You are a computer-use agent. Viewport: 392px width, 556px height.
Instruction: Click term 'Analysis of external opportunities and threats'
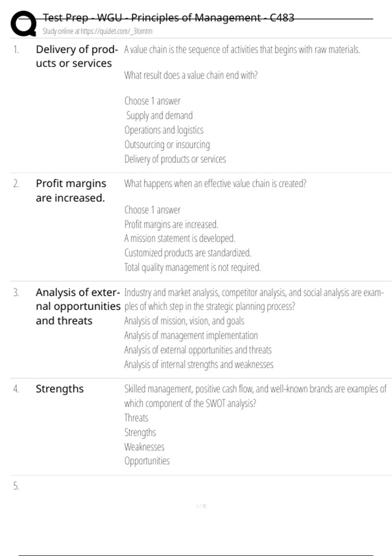pos(78,306)
